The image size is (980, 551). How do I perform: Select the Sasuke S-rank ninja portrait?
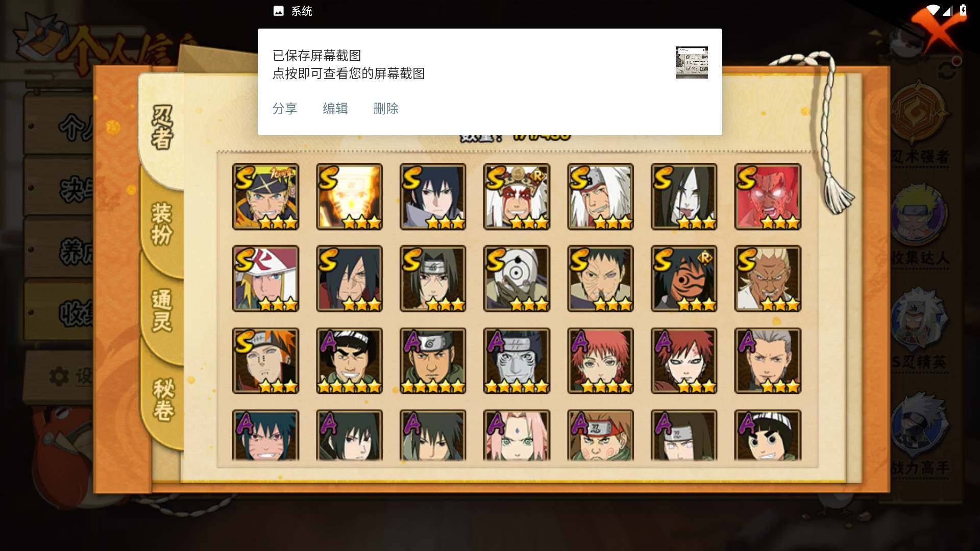coord(433,196)
